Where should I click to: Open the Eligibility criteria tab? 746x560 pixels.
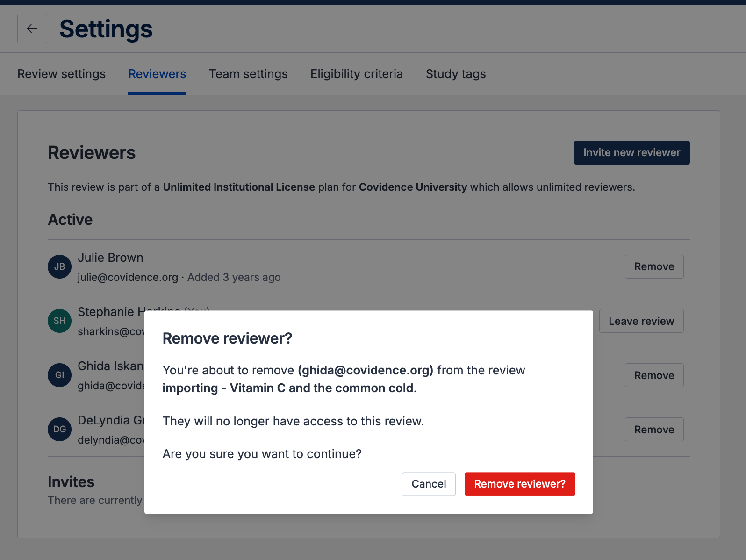(x=356, y=74)
